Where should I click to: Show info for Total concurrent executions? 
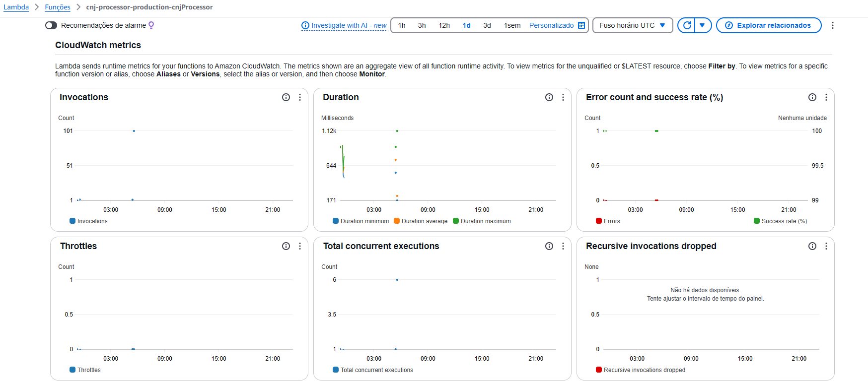click(x=549, y=246)
